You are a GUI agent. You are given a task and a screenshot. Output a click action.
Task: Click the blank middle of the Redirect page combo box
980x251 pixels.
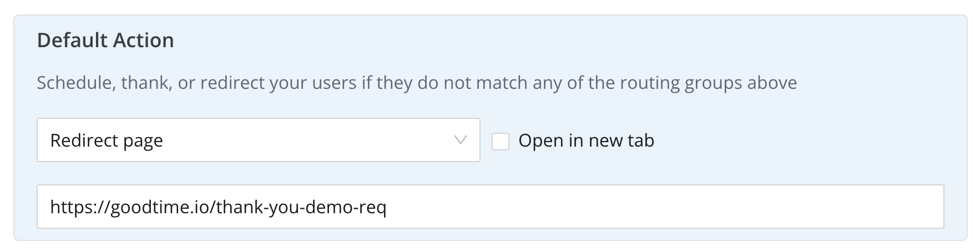point(305,140)
